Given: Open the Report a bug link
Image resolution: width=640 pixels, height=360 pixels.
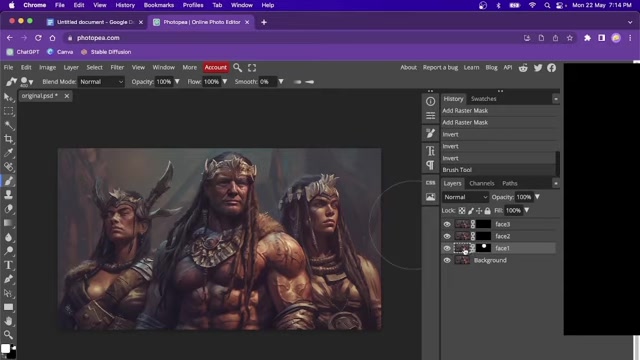Looking at the screenshot, I should pyautogui.click(x=440, y=67).
